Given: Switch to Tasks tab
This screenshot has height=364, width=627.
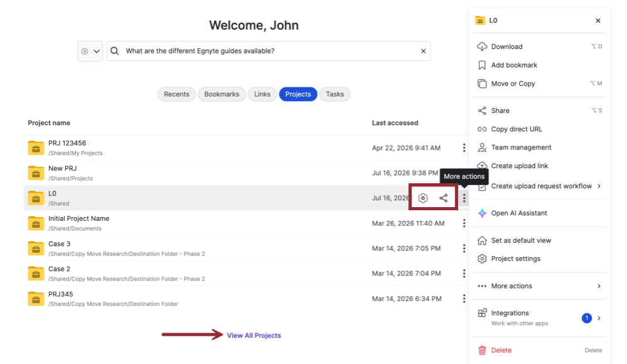Looking at the screenshot, I should point(335,94).
